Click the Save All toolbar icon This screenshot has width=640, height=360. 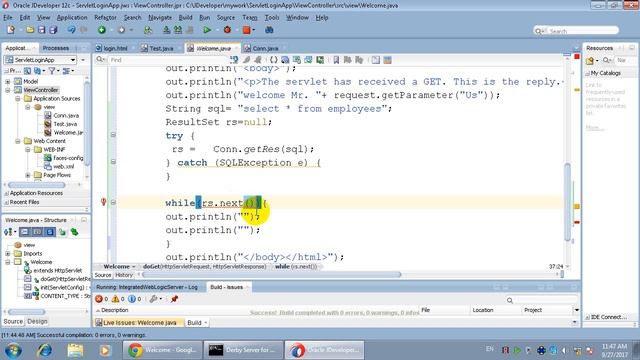coord(53,30)
